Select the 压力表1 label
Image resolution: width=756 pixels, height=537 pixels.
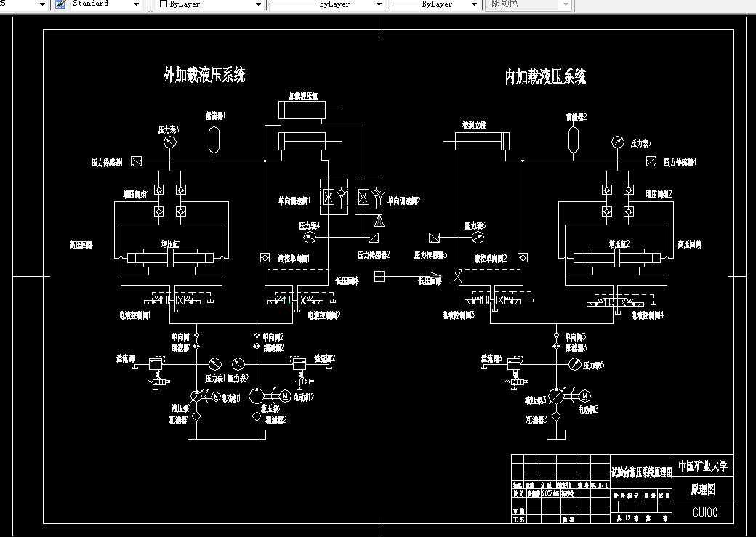[215, 379]
